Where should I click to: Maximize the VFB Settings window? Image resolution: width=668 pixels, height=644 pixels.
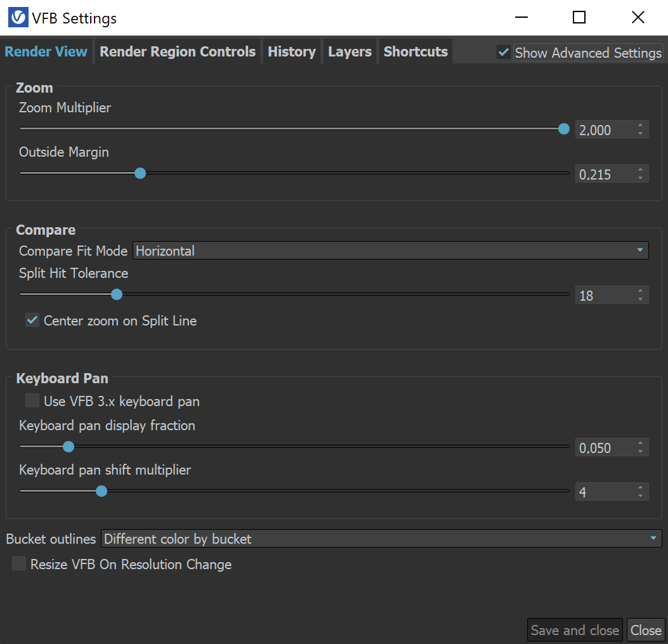coord(579,18)
